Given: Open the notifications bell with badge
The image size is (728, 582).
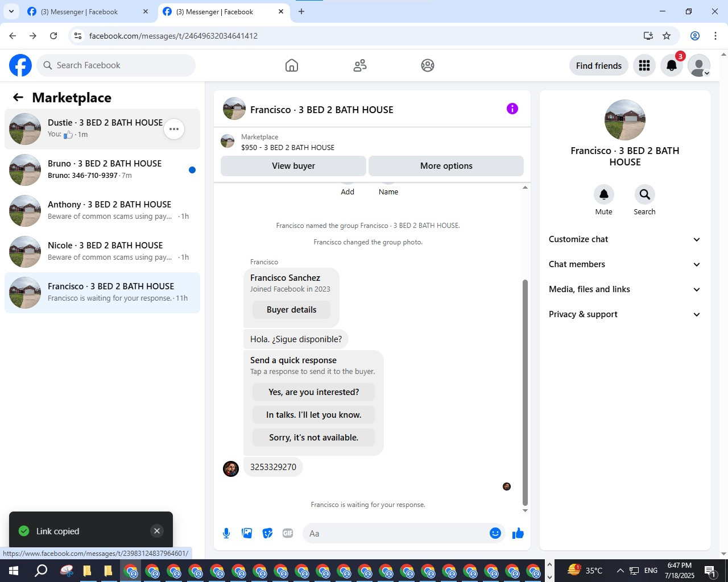Looking at the screenshot, I should click(x=672, y=65).
